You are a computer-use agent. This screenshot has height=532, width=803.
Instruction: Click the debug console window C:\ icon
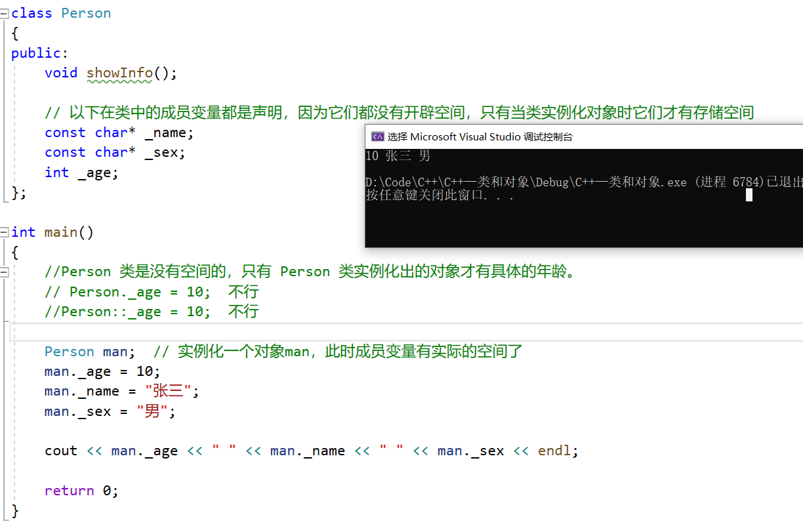click(378, 136)
